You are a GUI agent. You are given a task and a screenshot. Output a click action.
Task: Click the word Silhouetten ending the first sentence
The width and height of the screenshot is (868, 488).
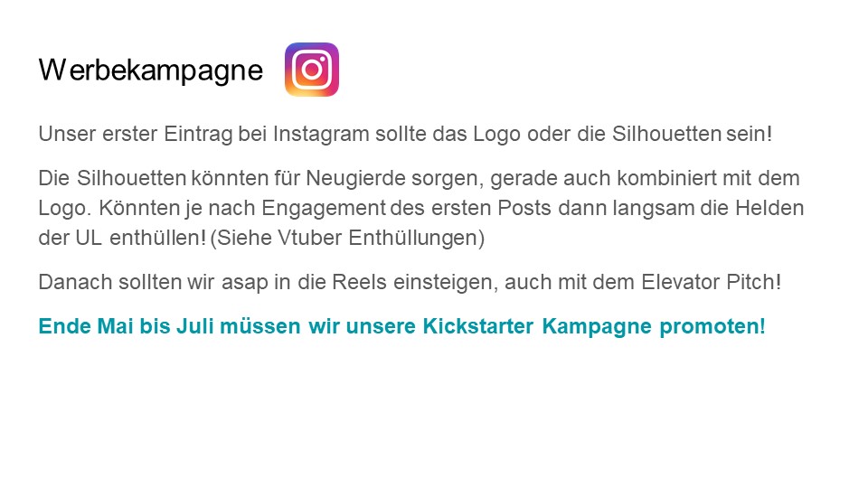click(x=666, y=134)
